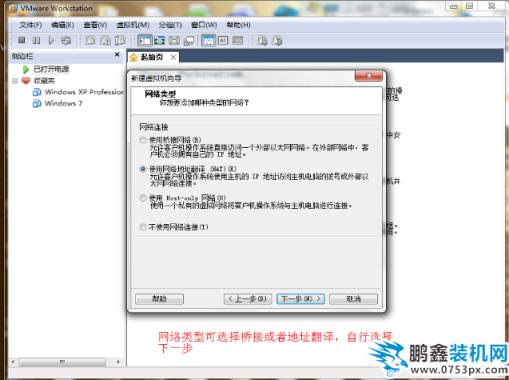Select 使用桥接网络 radio option
509x380 pixels.
[x=143, y=140]
